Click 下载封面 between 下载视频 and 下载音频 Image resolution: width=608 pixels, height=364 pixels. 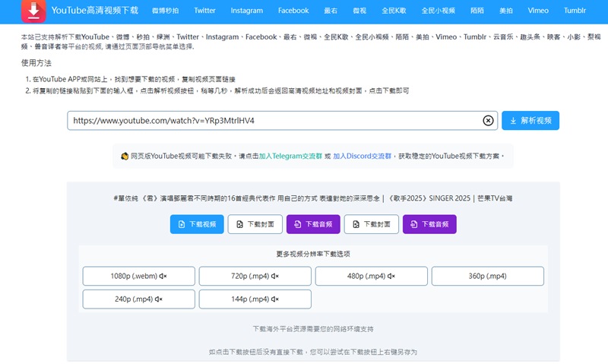tap(255, 224)
